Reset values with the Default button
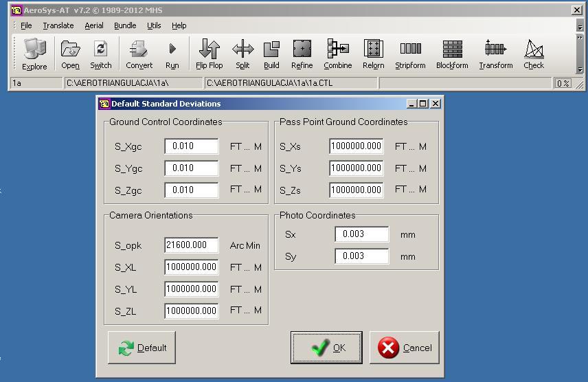 pos(142,348)
